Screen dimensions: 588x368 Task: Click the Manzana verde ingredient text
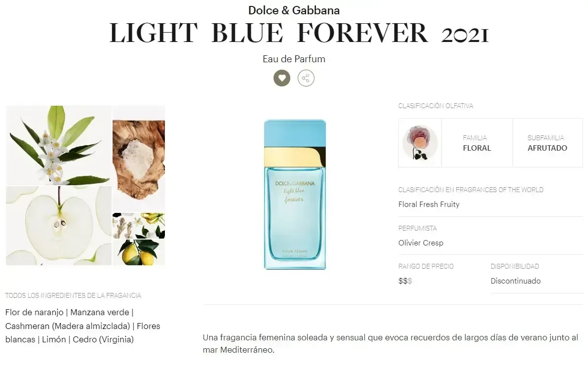click(100, 313)
